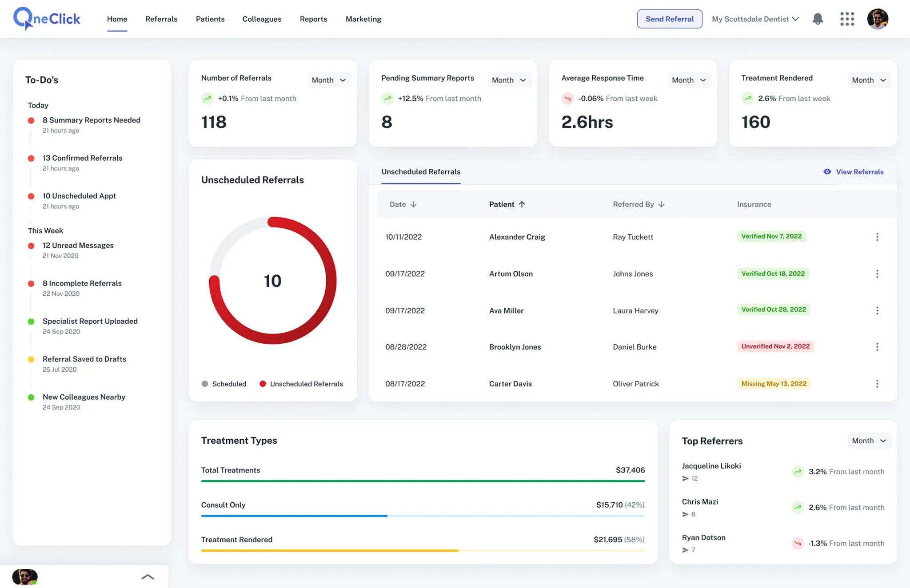This screenshot has width=910, height=588.
Task: Click the Send Referral button
Action: (x=669, y=19)
